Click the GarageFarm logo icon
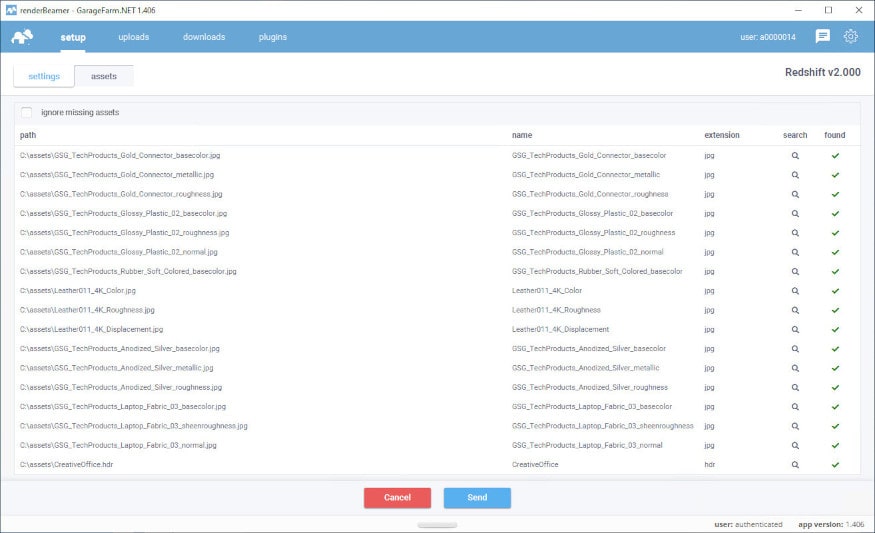This screenshot has width=875, height=533. tap(22, 37)
